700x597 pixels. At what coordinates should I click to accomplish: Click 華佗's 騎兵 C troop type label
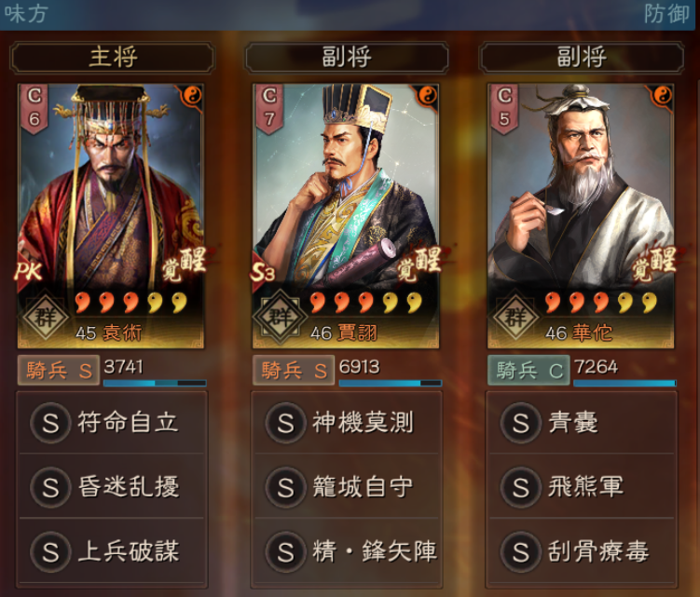pyautogui.click(x=528, y=371)
